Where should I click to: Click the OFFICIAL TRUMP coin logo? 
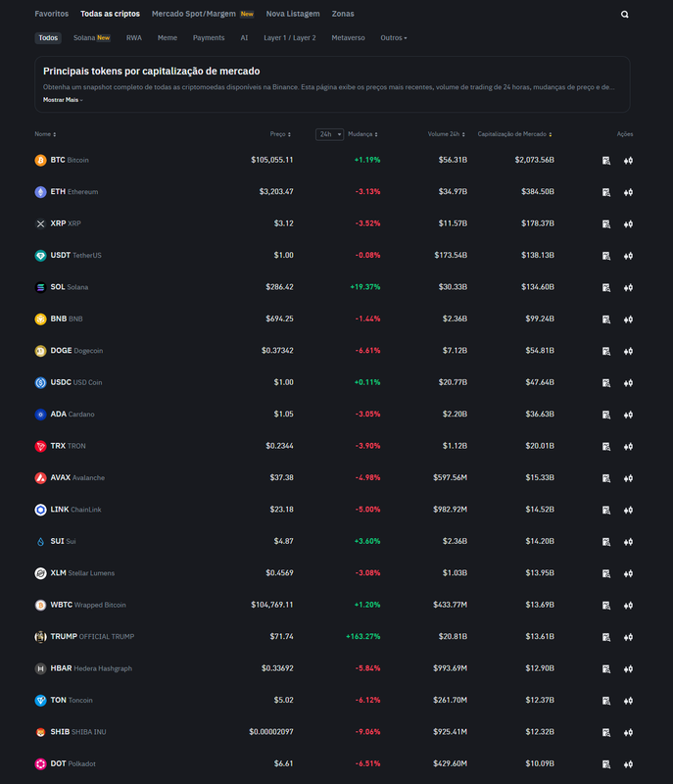[x=40, y=637]
